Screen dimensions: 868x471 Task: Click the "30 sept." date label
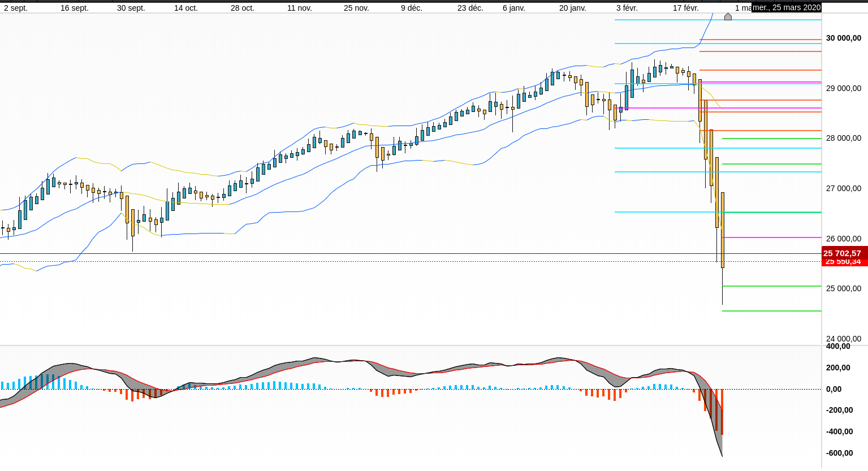(131, 8)
